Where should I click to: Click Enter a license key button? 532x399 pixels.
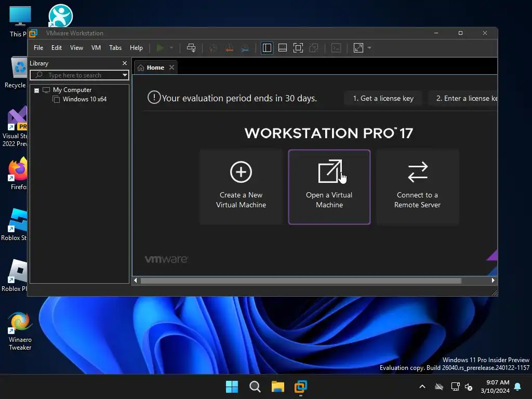pos(463,98)
